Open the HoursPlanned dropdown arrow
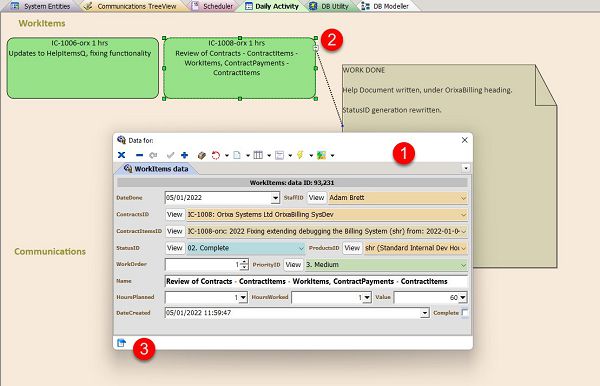 (243, 298)
